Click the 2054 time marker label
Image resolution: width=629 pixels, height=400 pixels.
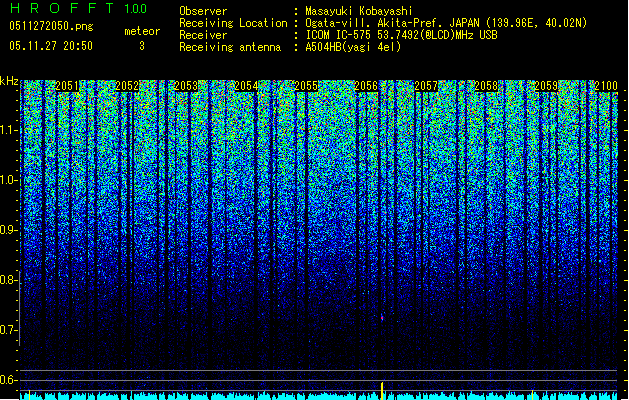coord(246,86)
